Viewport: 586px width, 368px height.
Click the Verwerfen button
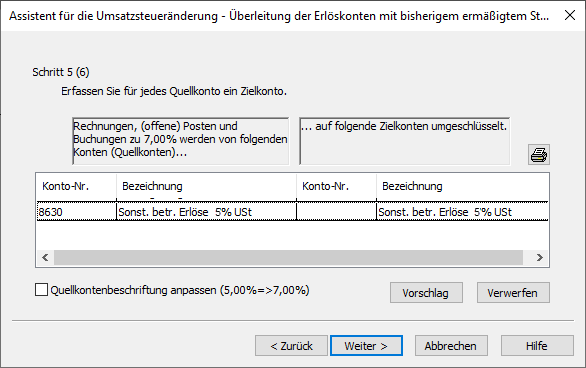(x=513, y=293)
